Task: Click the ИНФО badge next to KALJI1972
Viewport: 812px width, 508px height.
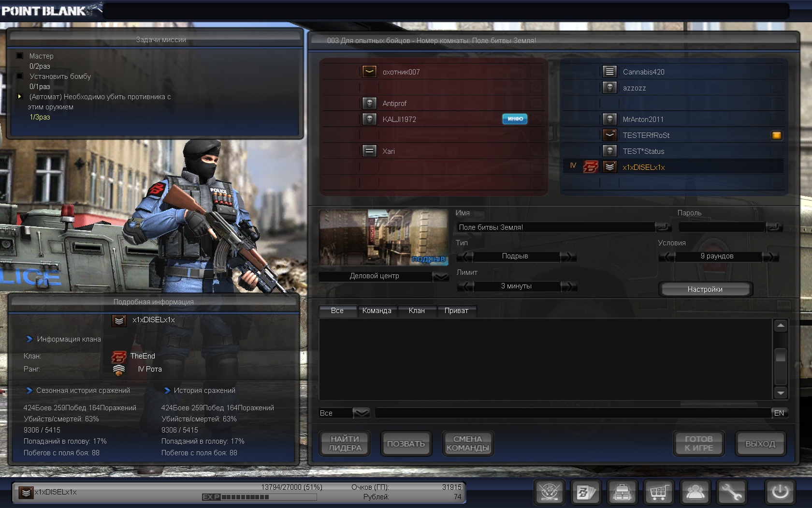Action: click(515, 119)
